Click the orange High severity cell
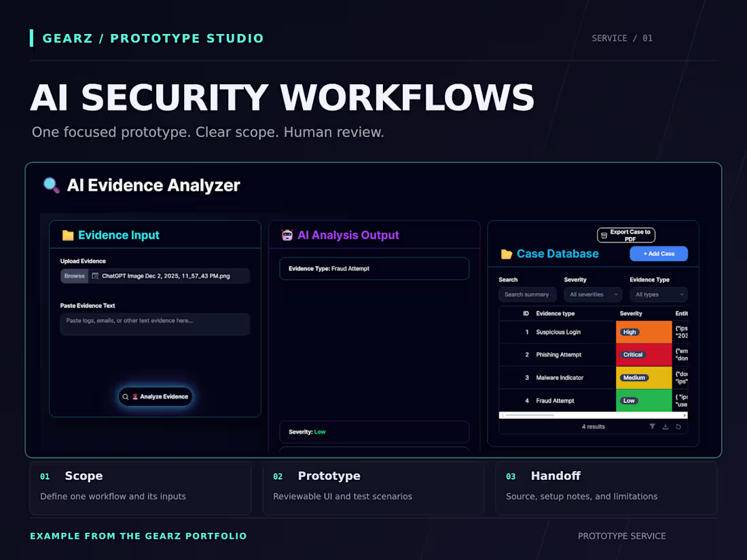This screenshot has height=560, width=747. coord(644,332)
